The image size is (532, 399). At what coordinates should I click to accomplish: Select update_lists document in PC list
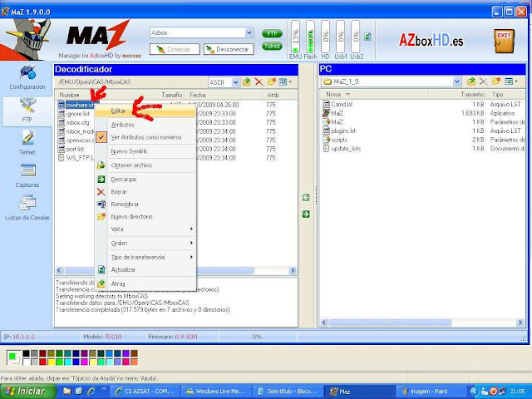click(346, 148)
